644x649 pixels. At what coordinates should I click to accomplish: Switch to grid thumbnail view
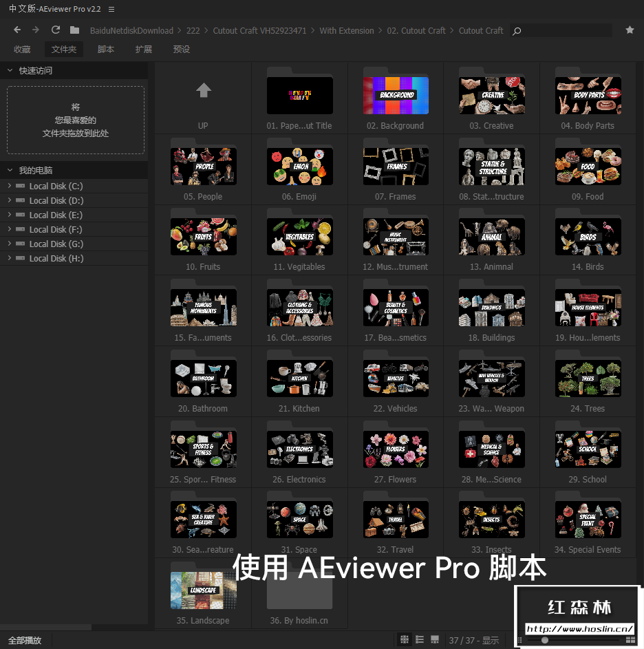click(405, 639)
